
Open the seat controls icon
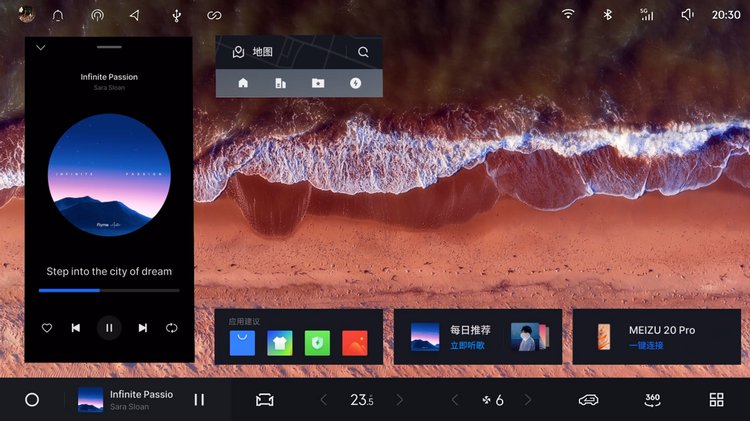coord(264,399)
